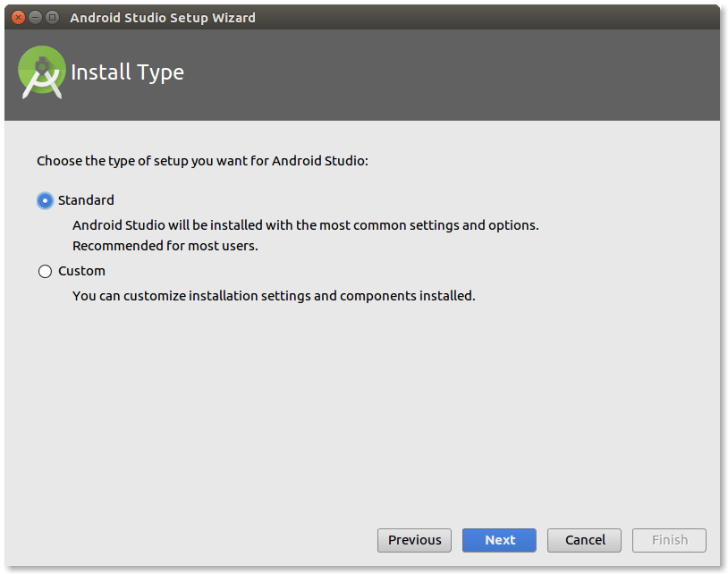The width and height of the screenshot is (728, 574).
Task: Click the Android Studio green logo icon
Action: (41, 72)
